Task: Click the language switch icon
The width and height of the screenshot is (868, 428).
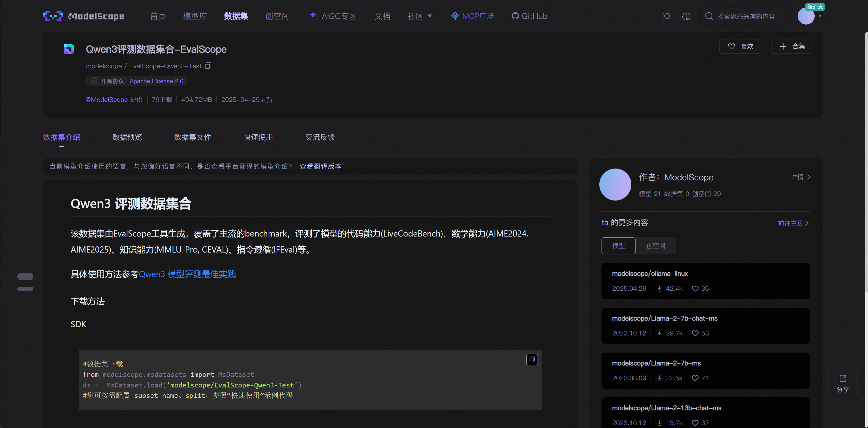Action: click(x=686, y=16)
